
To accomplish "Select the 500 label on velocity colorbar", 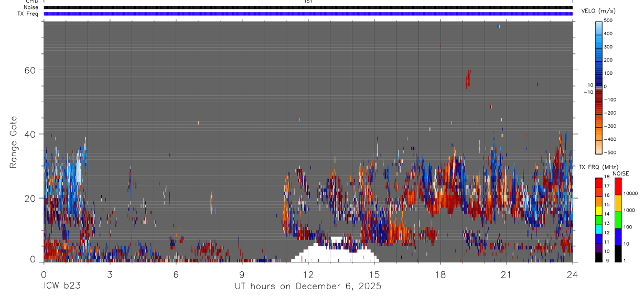I will click(x=608, y=20).
